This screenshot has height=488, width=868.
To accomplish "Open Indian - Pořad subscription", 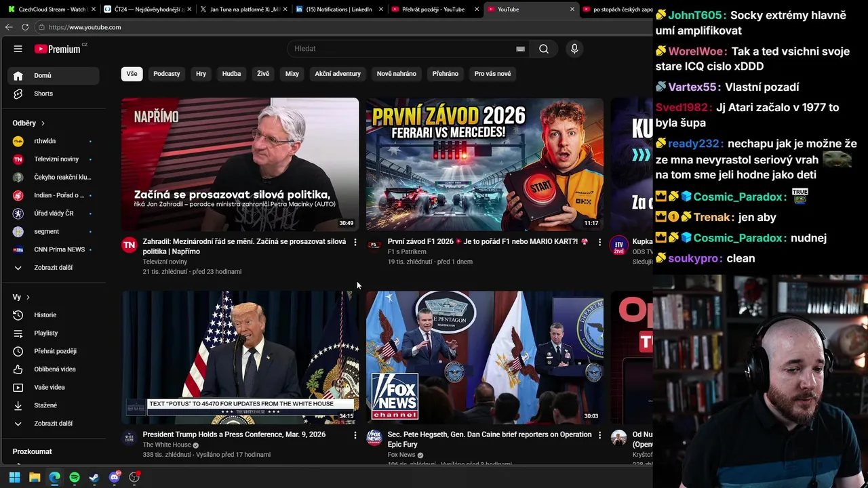I will click(54, 195).
